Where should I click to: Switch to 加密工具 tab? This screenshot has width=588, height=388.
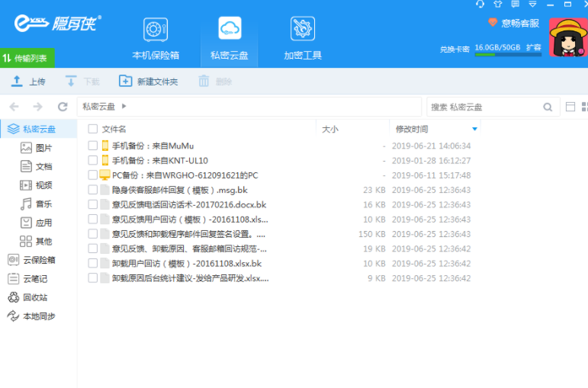coord(303,38)
